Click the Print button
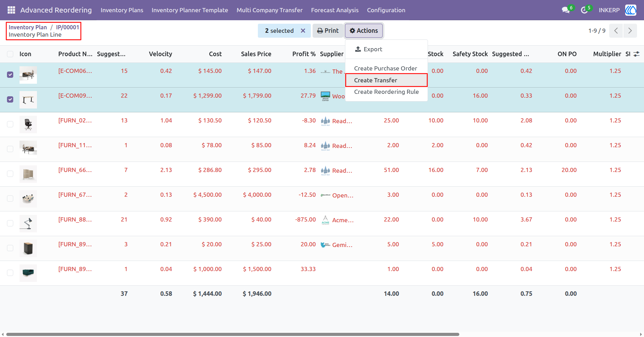The image size is (644, 337). 328,31
